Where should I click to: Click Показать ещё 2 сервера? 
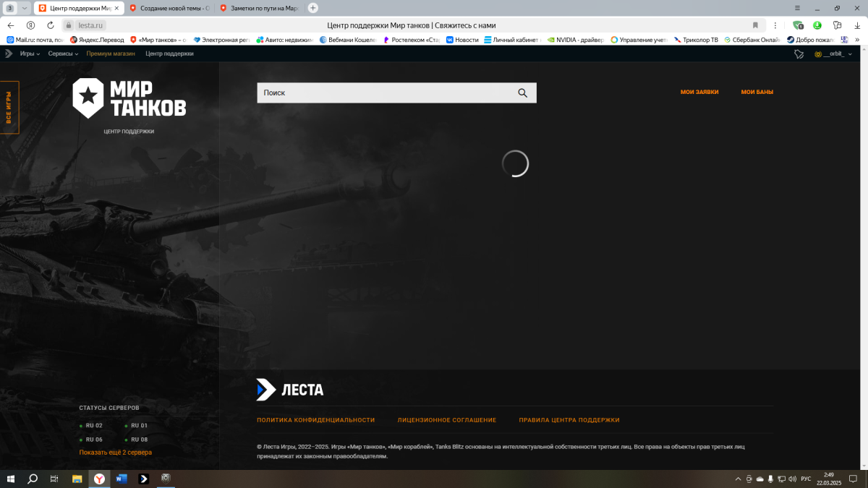click(x=116, y=453)
